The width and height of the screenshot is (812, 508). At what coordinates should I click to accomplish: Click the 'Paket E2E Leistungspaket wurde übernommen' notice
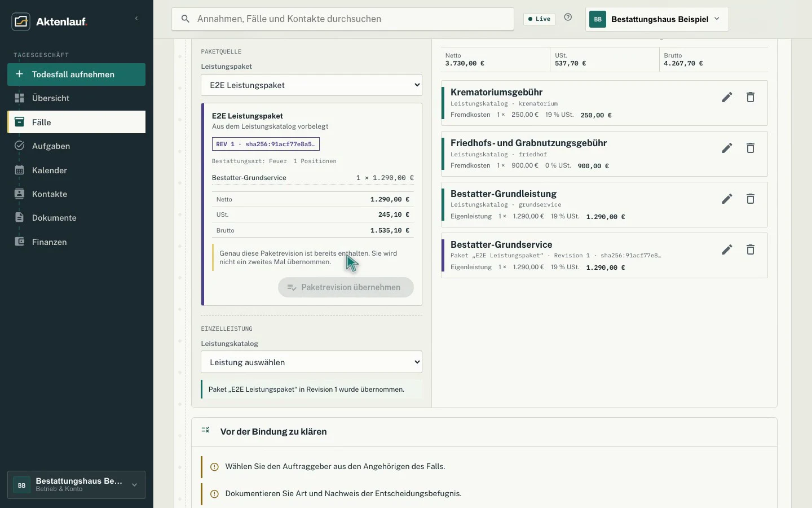(x=311, y=389)
